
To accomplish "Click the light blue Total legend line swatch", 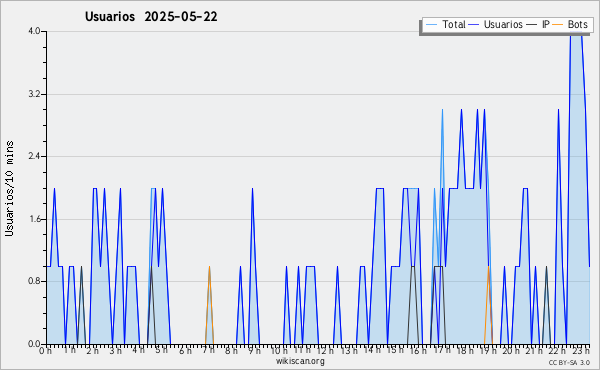I will coord(431,25).
